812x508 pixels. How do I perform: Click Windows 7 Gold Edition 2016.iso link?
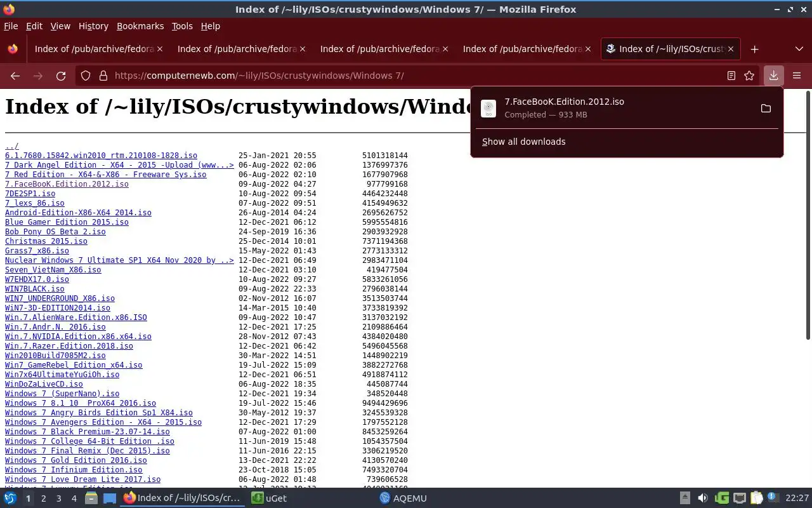[x=76, y=460]
